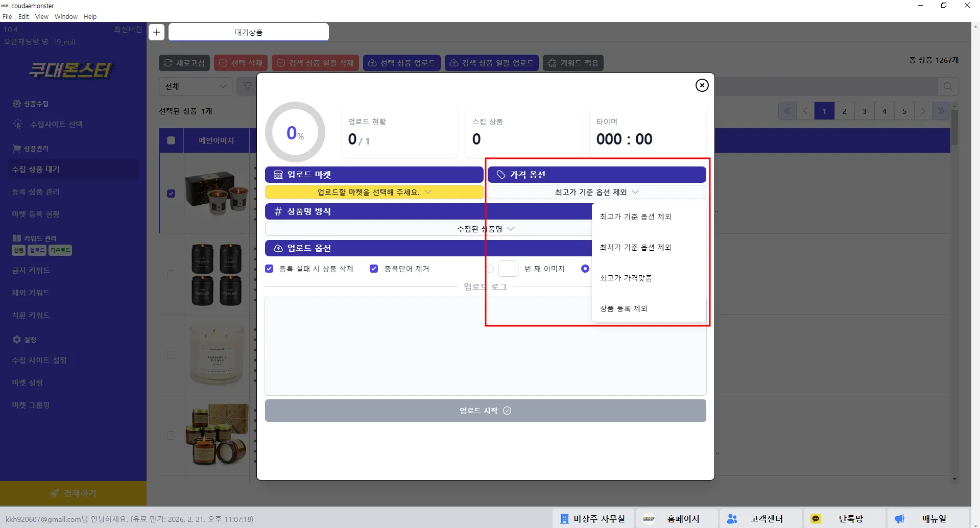Click the 업로드 시작 button
980x528 pixels.
[485, 411]
